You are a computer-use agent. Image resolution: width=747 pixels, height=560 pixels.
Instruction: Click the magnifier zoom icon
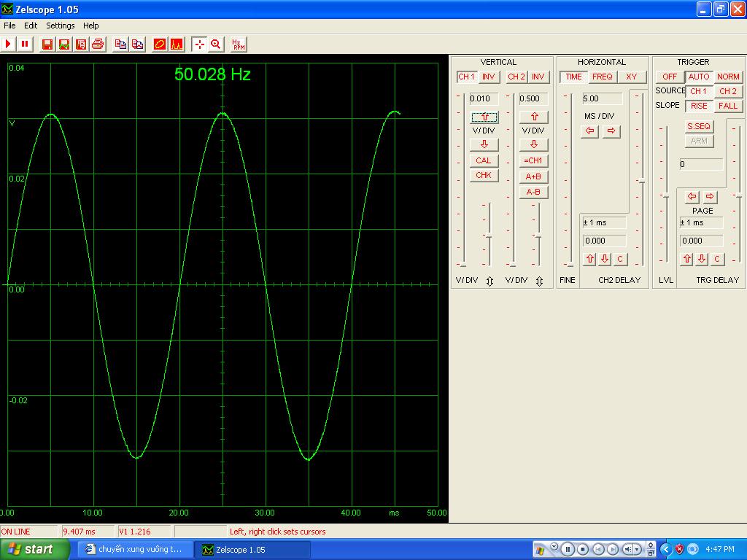[216, 44]
